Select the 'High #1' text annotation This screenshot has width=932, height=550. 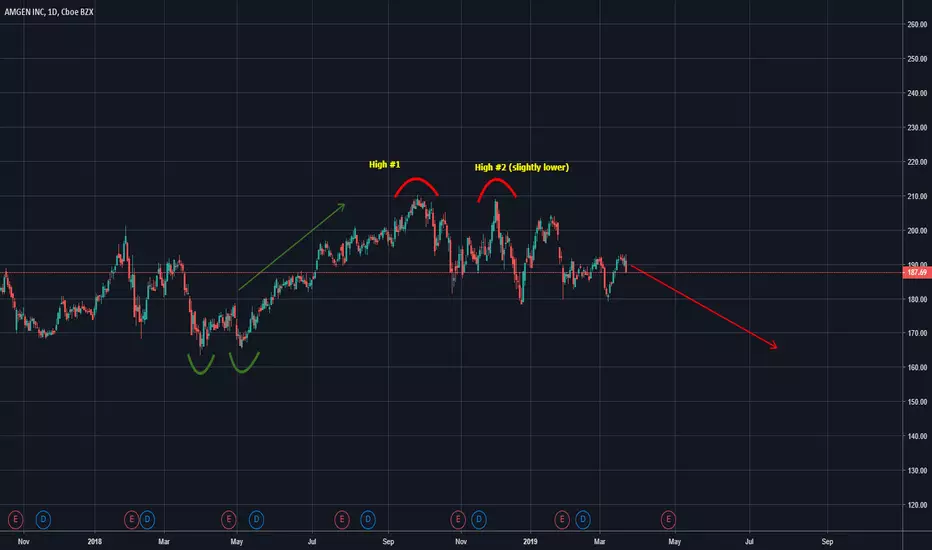[x=385, y=164]
